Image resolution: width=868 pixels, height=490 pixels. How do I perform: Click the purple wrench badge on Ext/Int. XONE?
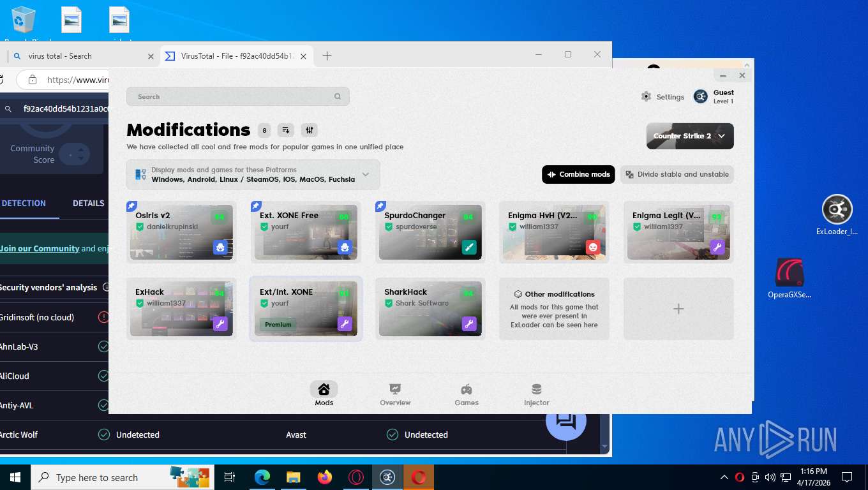click(x=345, y=324)
